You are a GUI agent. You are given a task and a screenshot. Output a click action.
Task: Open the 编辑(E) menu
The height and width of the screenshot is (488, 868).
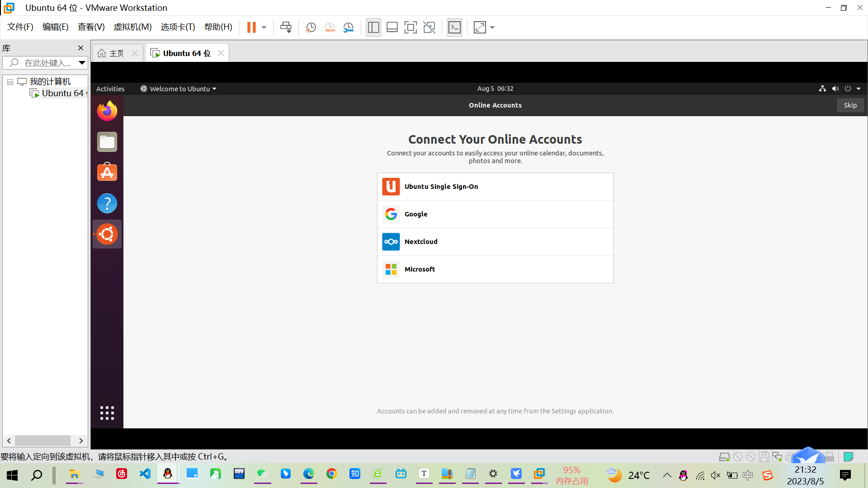point(56,27)
